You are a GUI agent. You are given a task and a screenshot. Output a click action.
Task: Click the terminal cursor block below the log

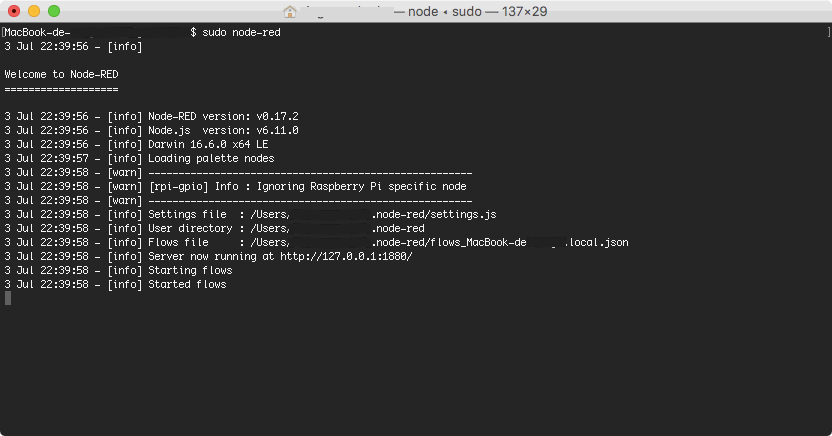tap(8, 298)
